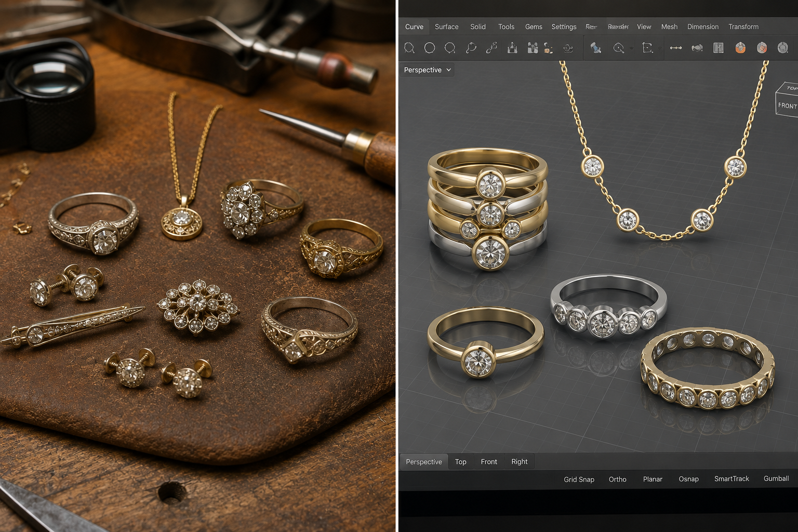Open the Mesh menu
This screenshot has height=532, width=798.
(669, 26)
